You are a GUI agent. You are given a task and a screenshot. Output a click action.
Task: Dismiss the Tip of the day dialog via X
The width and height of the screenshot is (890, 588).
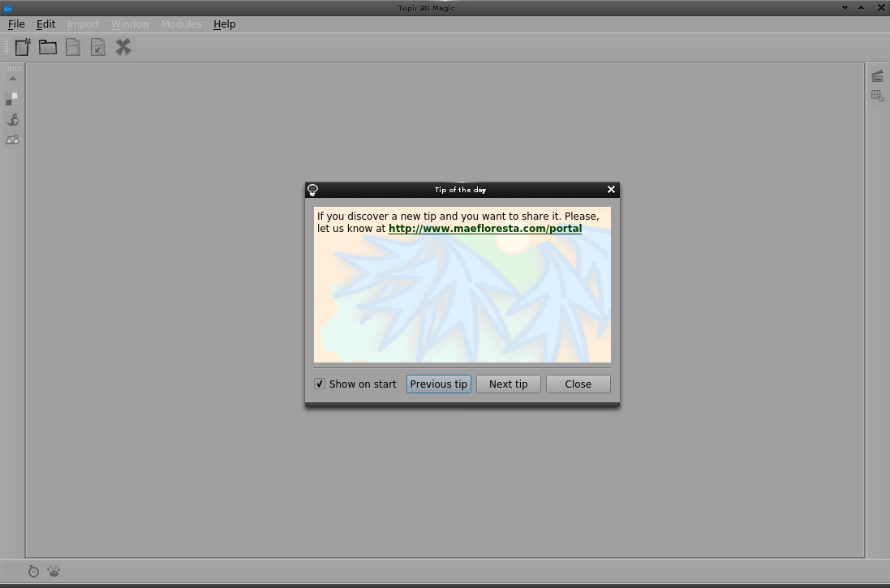[x=611, y=190]
